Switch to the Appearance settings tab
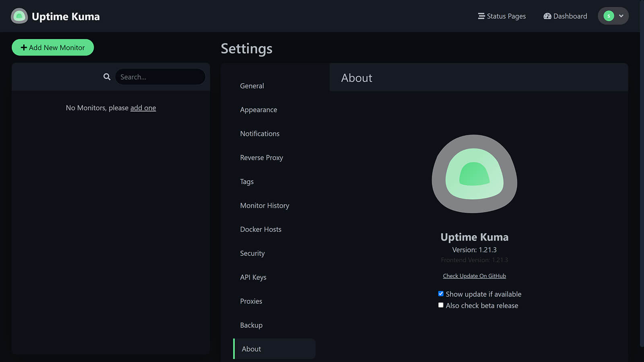 [258, 109]
